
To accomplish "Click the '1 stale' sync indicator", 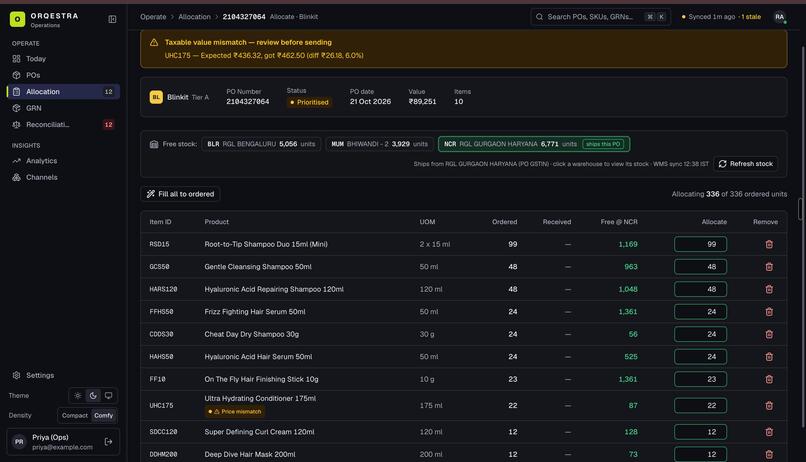I will [751, 17].
